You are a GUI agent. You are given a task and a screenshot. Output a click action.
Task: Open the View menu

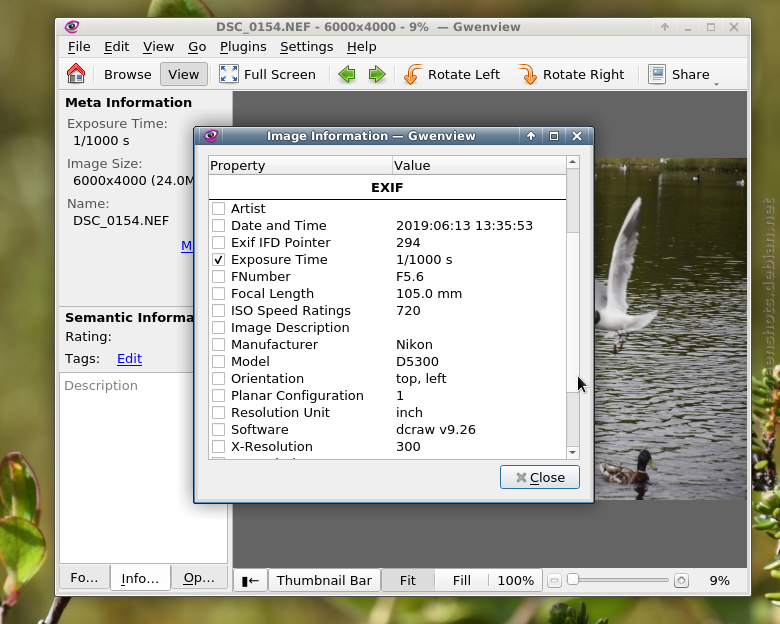(x=158, y=46)
